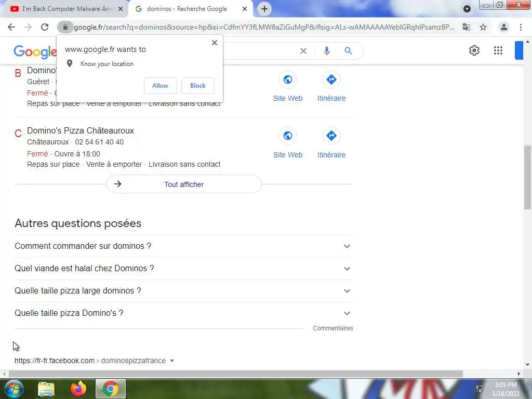Image resolution: width=532 pixels, height=399 pixels.
Task: Allow google.fr to know your location
Action: pyautogui.click(x=160, y=86)
